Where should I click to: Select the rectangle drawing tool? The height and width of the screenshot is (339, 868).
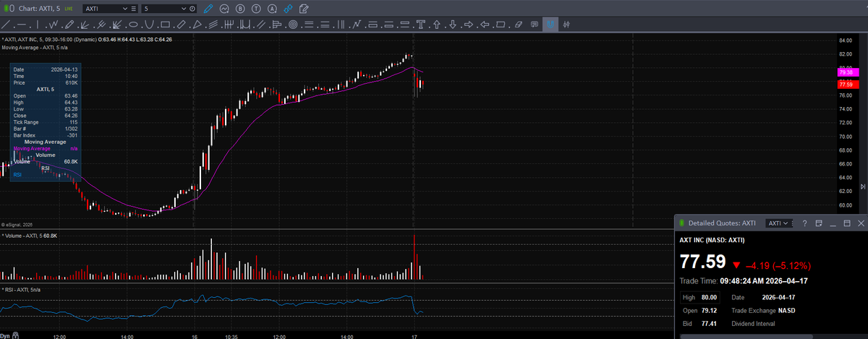(165, 25)
